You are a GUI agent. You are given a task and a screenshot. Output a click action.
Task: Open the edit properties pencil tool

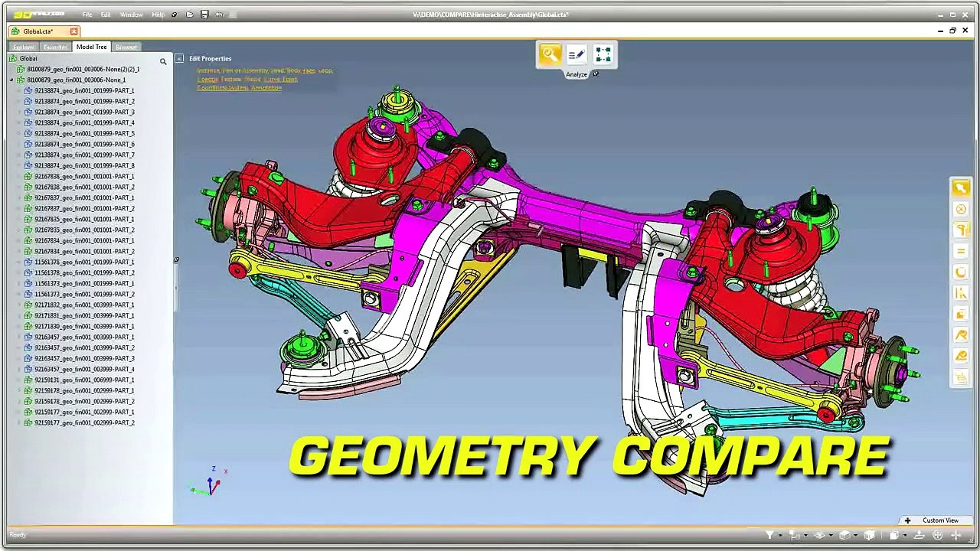[577, 54]
